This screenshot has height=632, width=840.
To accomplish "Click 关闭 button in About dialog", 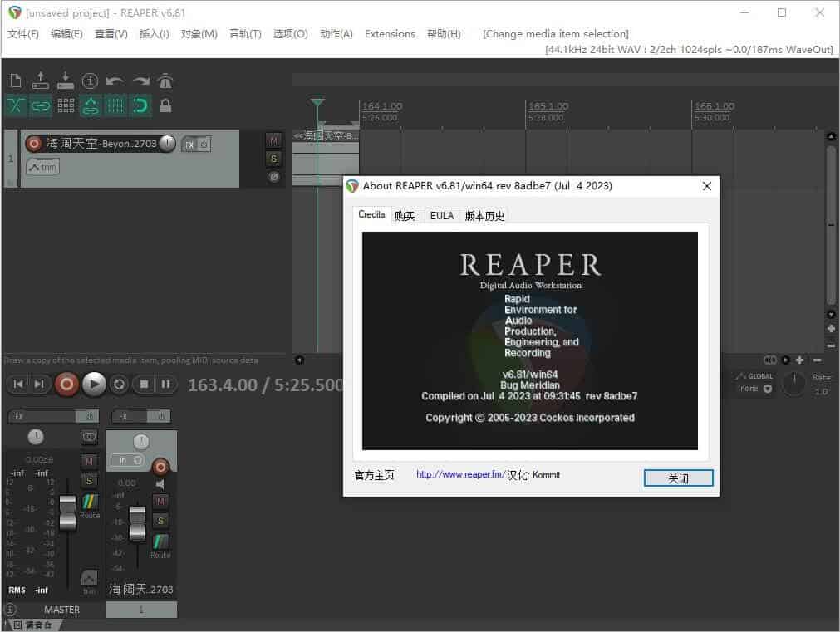I will 678,478.
